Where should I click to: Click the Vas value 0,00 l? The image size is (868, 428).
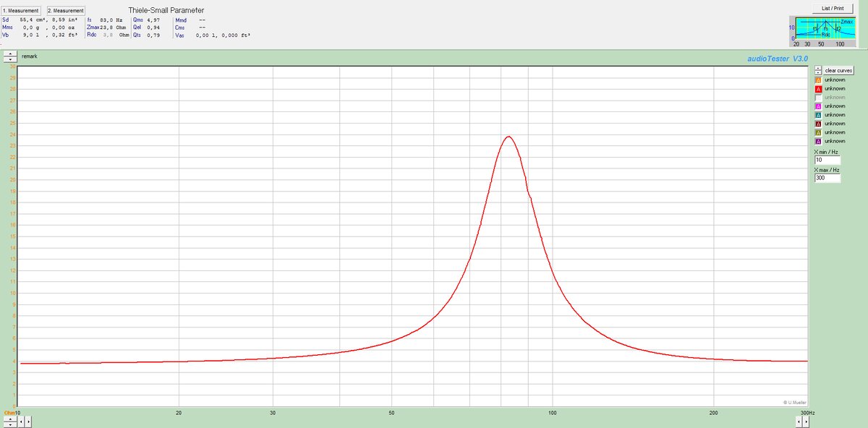[x=207, y=35]
